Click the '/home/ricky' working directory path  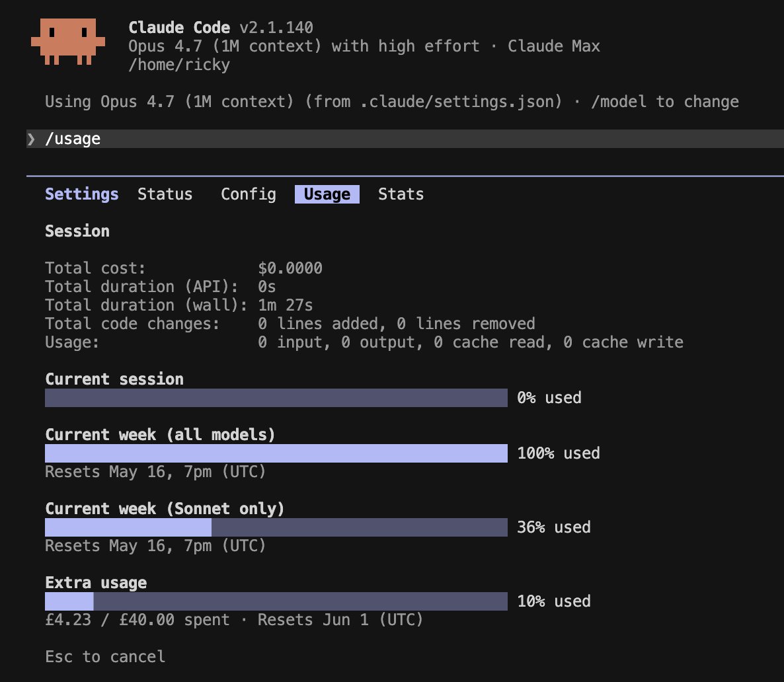pyautogui.click(x=179, y=65)
